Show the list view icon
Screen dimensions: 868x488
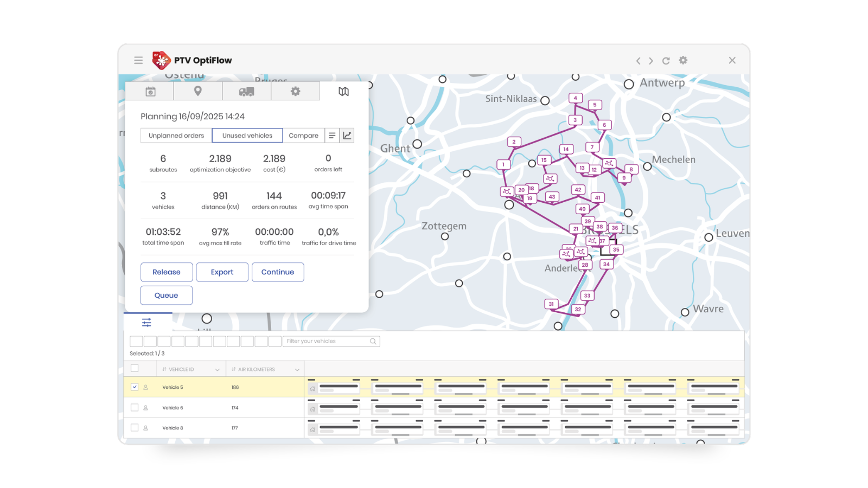coord(332,136)
